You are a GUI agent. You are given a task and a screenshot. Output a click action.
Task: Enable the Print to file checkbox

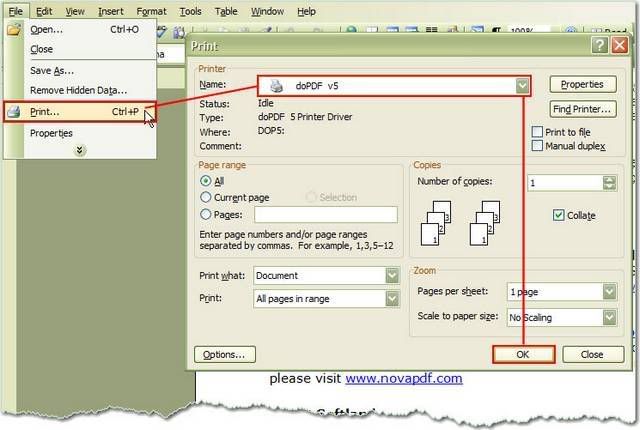click(537, 132)
